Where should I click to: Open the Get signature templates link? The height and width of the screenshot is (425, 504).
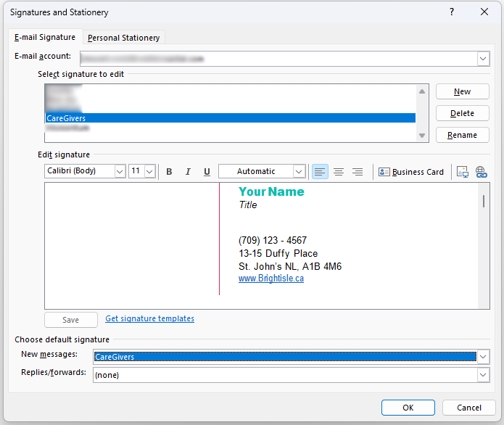149,318
